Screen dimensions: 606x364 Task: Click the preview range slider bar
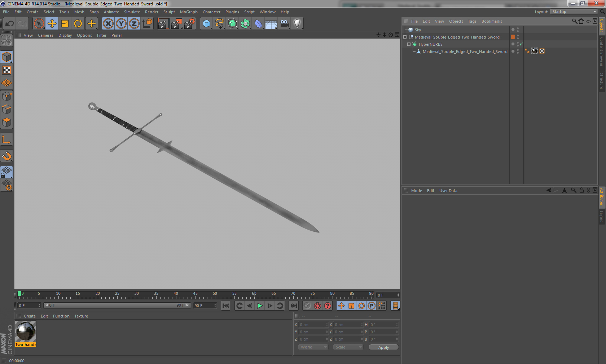pos(117,305)
